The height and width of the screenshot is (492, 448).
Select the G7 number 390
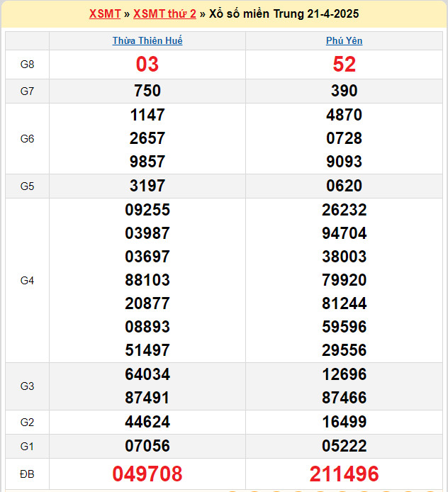pyautogui.click(x=345, y=91)
